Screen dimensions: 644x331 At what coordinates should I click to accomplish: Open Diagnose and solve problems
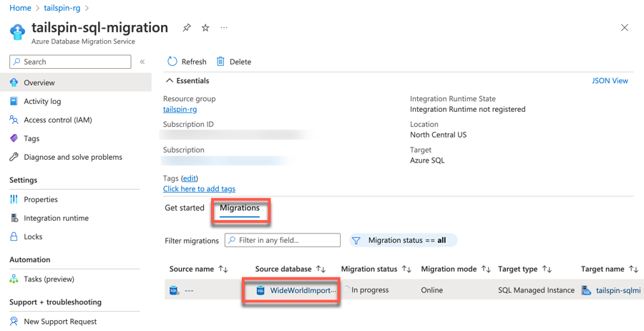click(72, 157)
